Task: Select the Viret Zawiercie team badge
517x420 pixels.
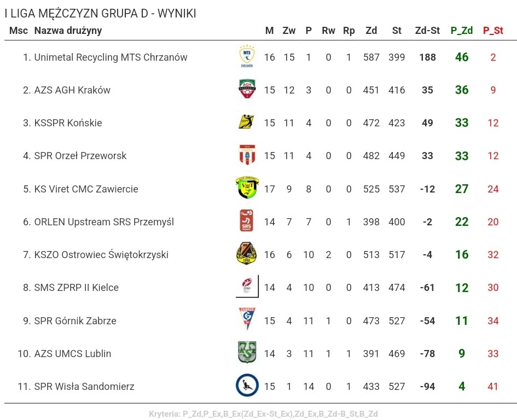Action: (x=247, y=187)
